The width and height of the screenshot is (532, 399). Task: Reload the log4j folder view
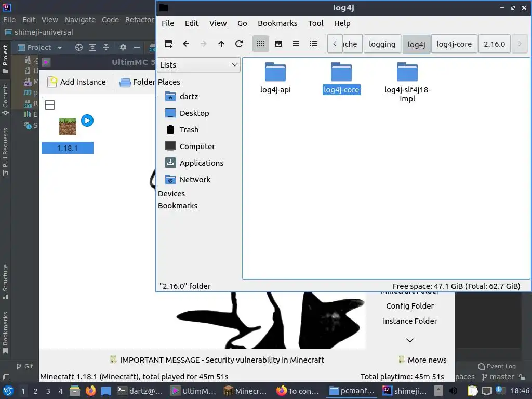pyautogui.click(x=239, y=44)
